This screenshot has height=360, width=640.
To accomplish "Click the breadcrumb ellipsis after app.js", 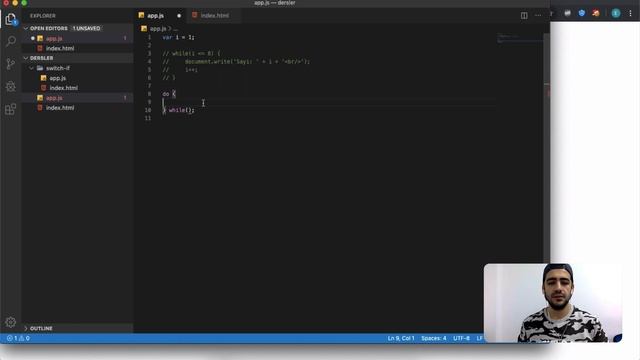I will [176, 29].
